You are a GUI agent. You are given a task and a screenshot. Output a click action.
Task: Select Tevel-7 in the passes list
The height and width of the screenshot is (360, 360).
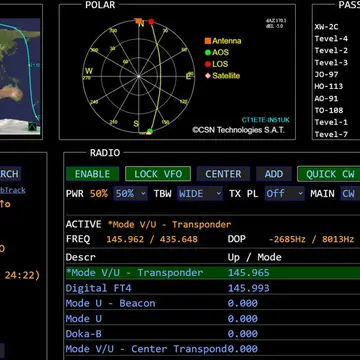(x=331, y=134)
